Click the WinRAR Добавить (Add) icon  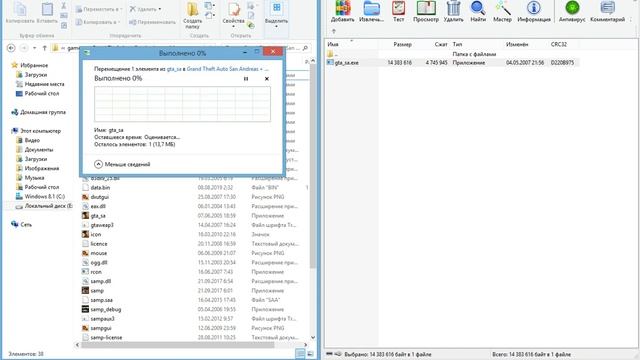(342, 11)
